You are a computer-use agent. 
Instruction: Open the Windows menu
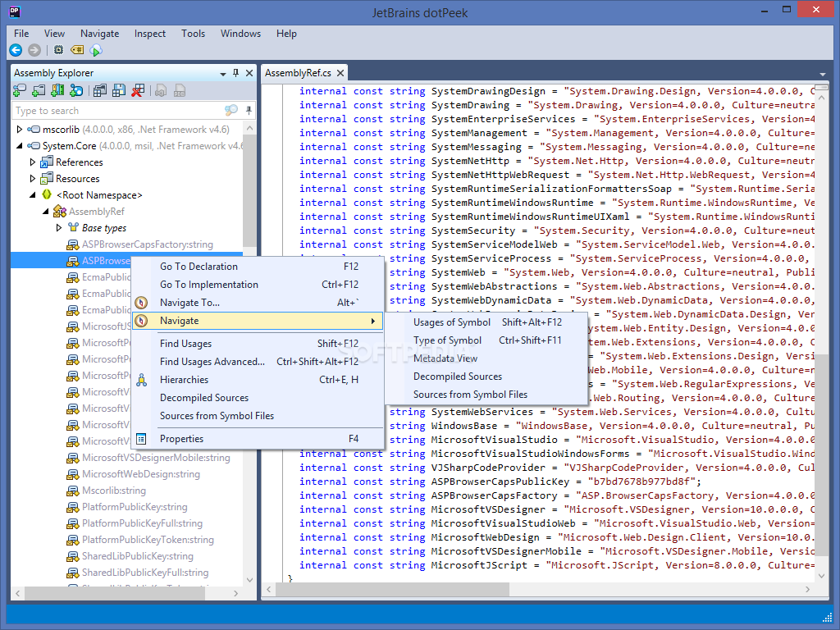pos(240,33)
